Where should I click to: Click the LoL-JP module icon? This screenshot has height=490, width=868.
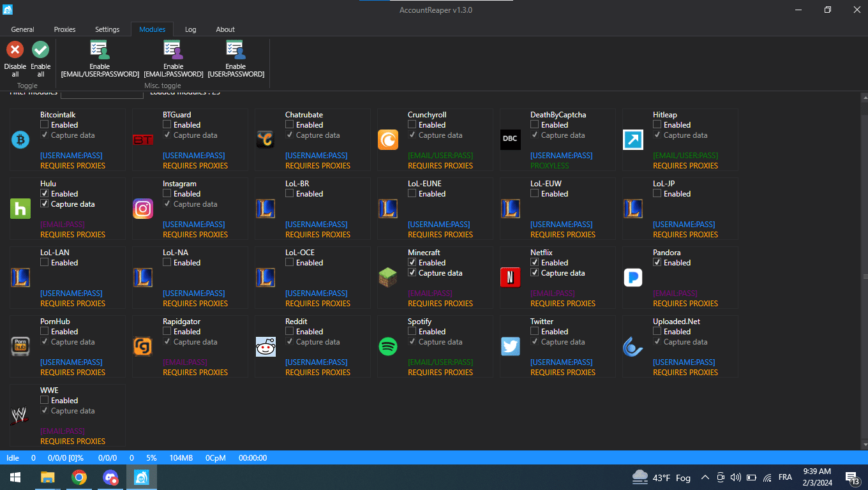(633, 209)
